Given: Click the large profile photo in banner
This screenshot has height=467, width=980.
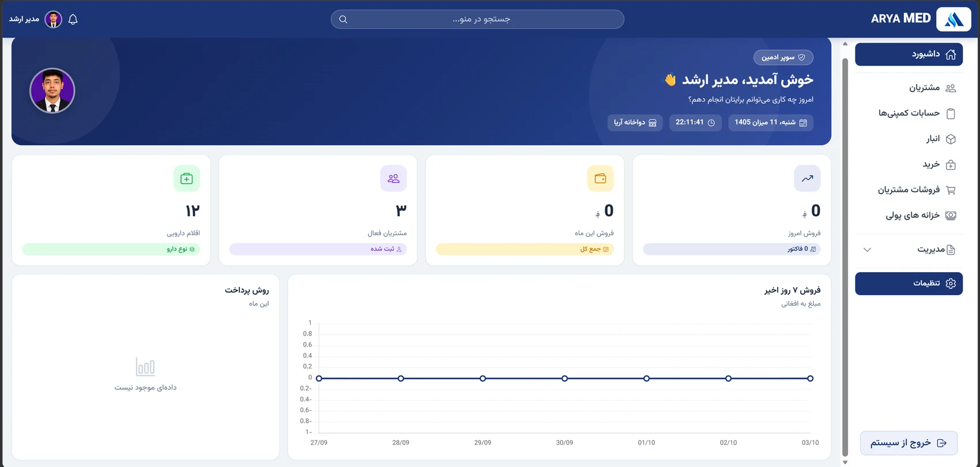Looking at the screenshot, I should (x=52, y=91).
